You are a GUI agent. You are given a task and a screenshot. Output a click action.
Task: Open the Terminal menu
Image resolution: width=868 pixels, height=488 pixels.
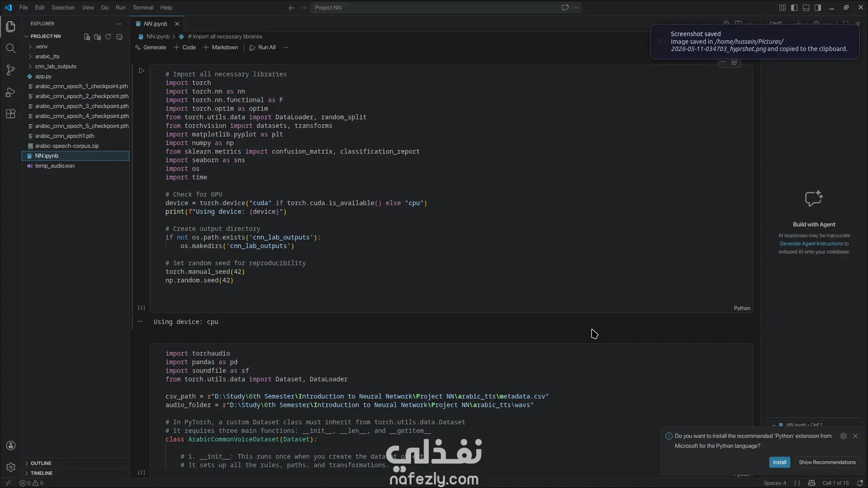pyautogui.click(x=143, y=8)
